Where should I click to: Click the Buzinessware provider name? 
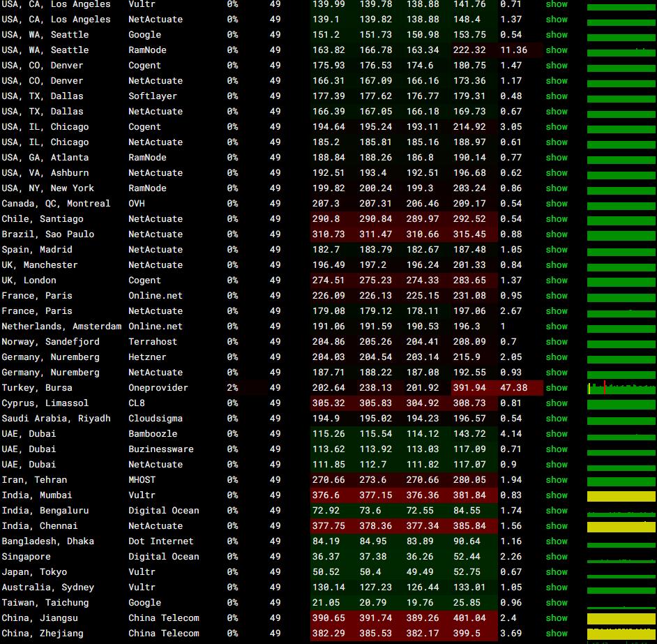[161, 449]
